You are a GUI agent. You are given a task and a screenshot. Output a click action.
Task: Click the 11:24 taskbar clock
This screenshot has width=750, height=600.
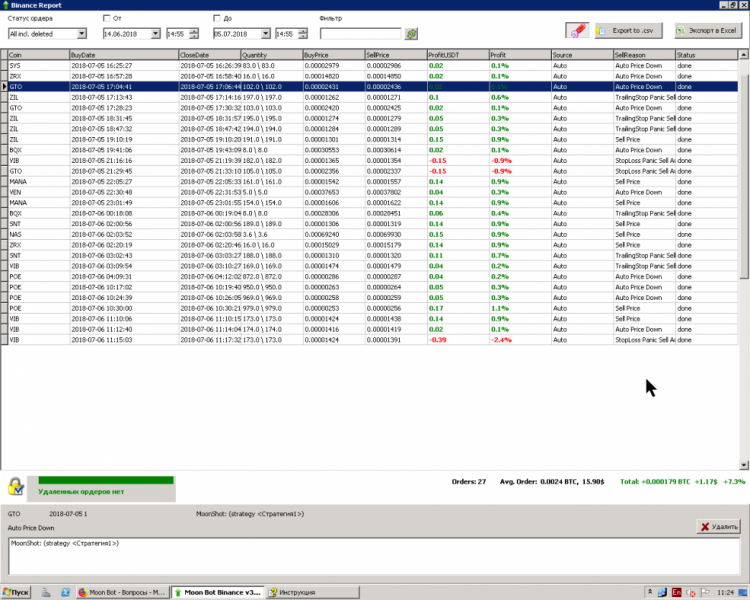tap(726, 592)
